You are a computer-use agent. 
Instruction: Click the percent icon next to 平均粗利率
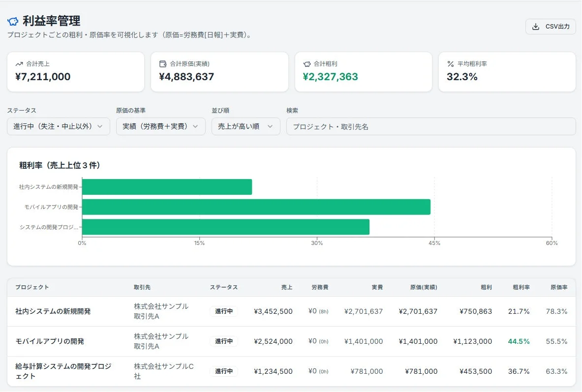(x=451, y=64)
